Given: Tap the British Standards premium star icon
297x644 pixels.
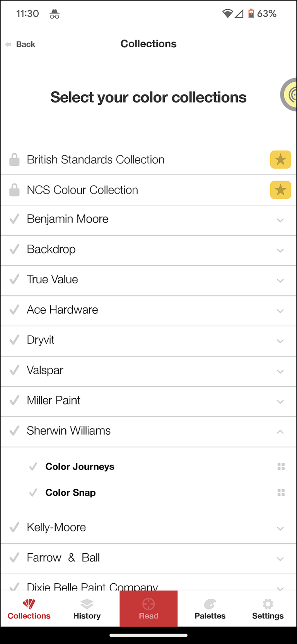Looking at the screenshot, I should pyautogui.click(x=280, y=159).
